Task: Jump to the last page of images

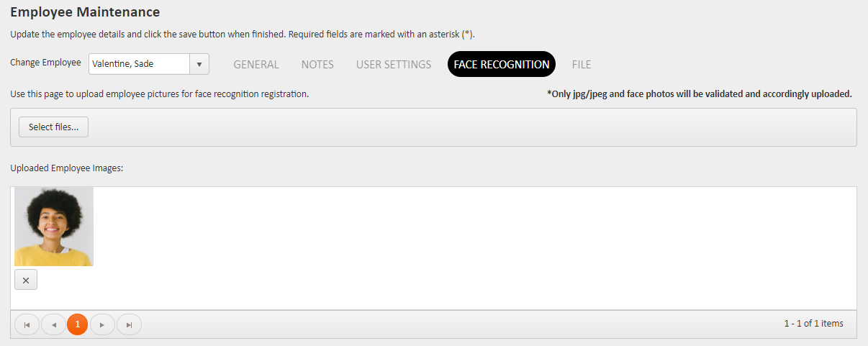Action: click(x=129, y=324)
